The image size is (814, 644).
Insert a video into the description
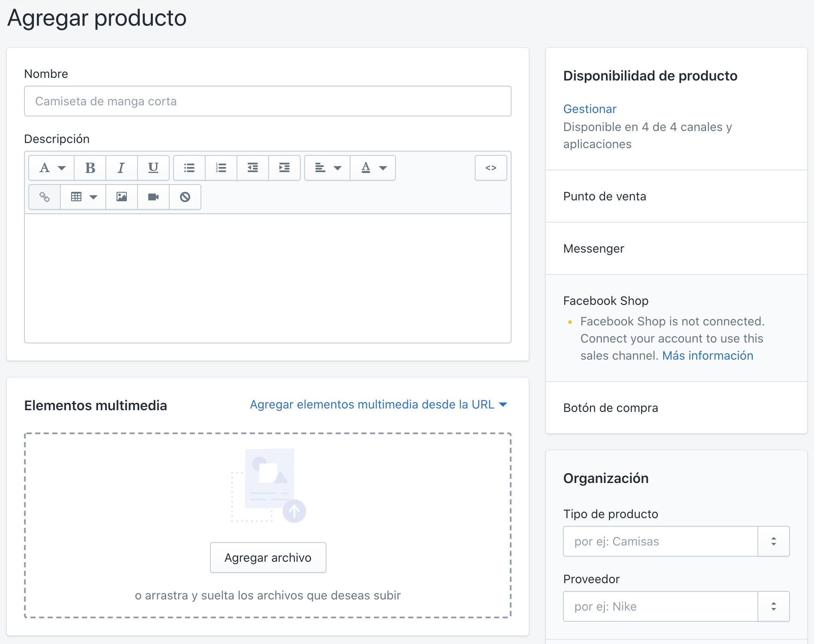(x=153, y=197)
